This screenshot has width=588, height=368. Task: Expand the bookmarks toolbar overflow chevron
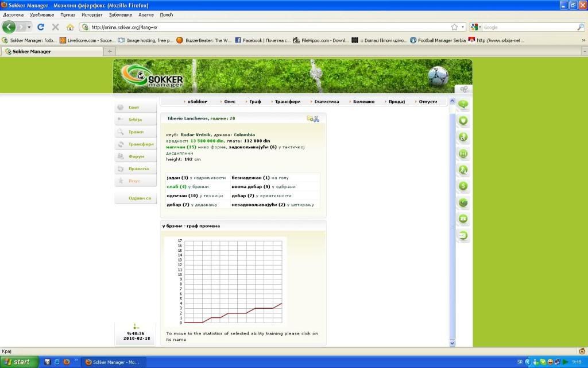click(x=583, y=40)
